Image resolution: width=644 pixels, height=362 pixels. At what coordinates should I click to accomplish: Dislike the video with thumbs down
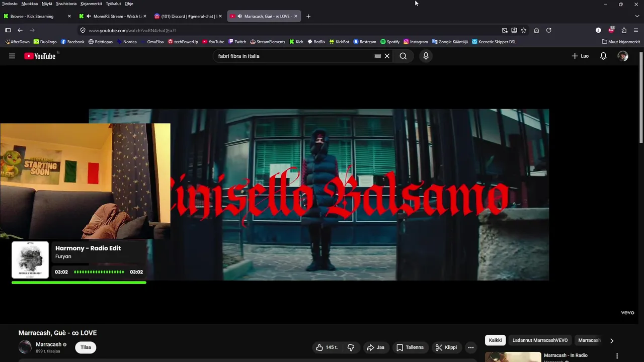tap(351, 347)
